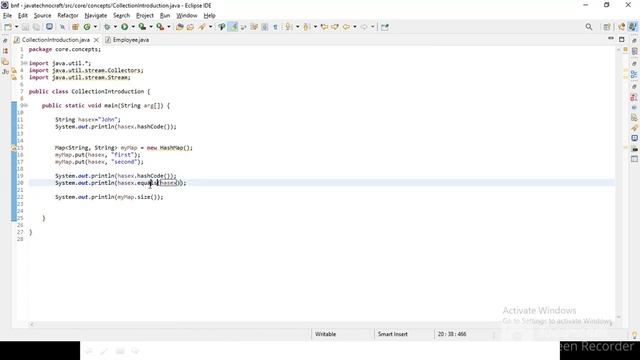Expand the External Tools dropdown
640x360 pixels.
(169, 27)
